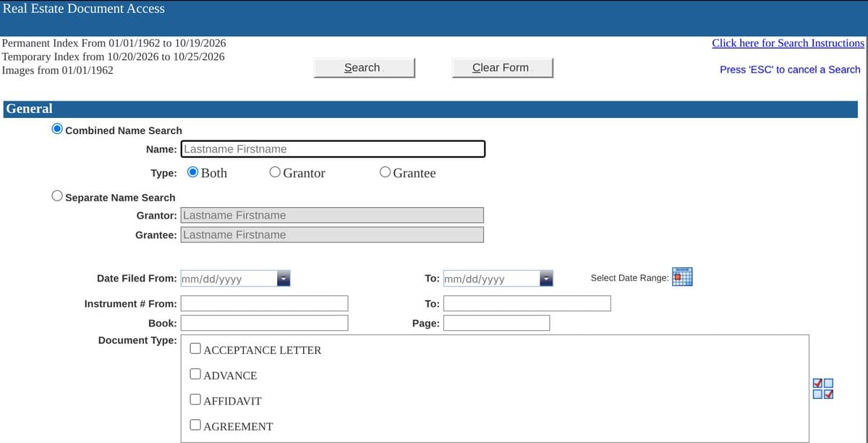Check the AFFIDAVIT document type
The height and width of the screenshot is (443, 868).
tap(195, 400)
